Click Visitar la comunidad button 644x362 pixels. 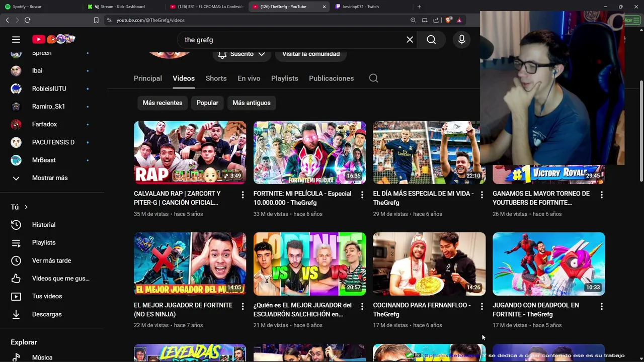[311, 54]
